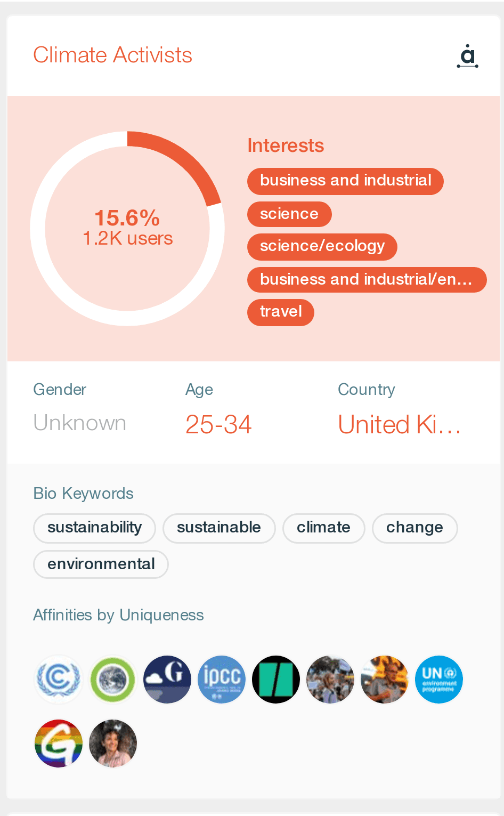The width and height of the screenshot is (504, 816).
Task: Click the 'sustainability' bio keyword chip
Action: (94, 528)
